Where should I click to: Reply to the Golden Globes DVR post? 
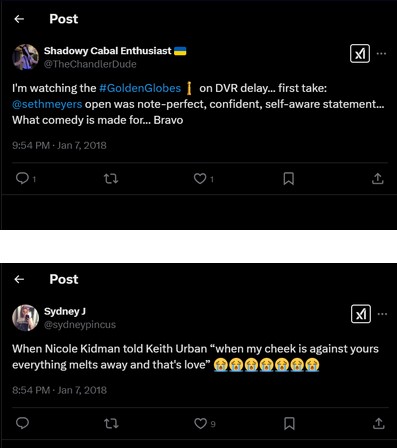click(22, 179)
